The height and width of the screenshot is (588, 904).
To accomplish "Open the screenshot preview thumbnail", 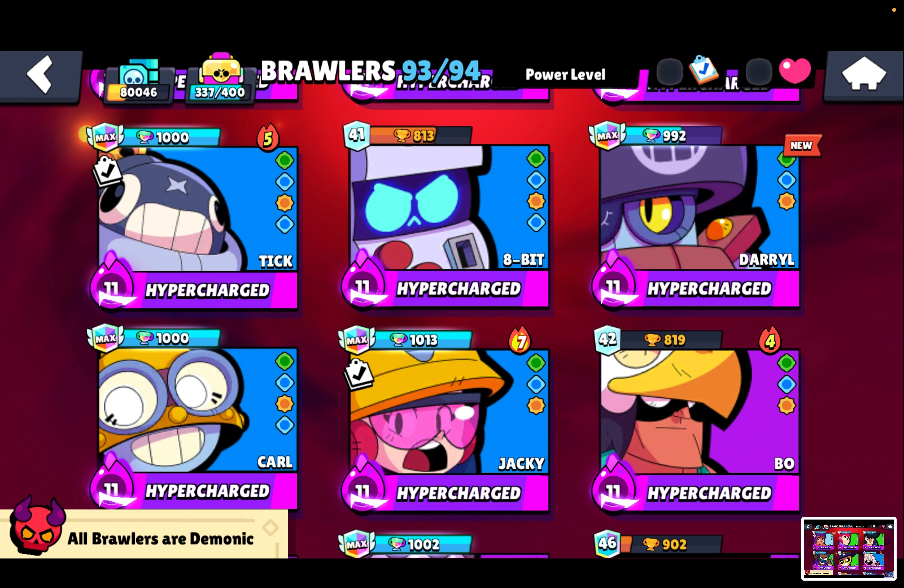I will (849, 549).
